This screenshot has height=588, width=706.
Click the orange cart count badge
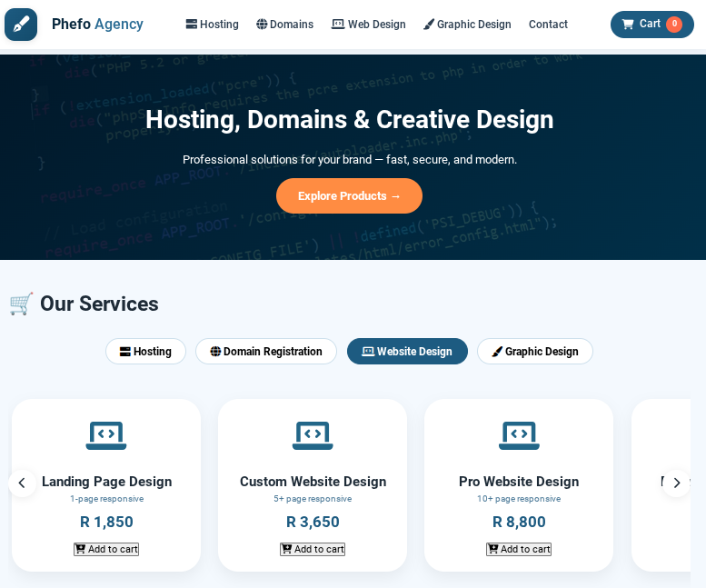click(674, 24)
